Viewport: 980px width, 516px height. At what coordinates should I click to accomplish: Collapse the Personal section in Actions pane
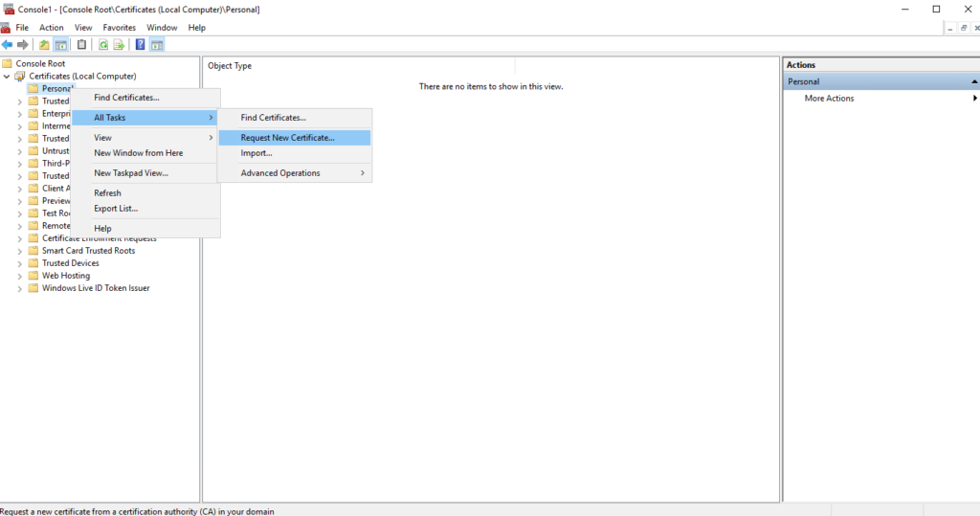coord(973,82)
